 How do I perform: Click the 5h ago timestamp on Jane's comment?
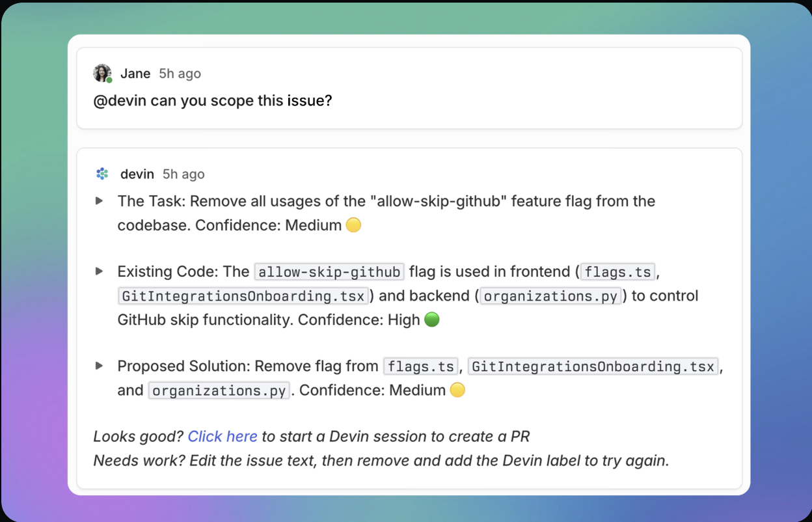(x=180, y=74)
